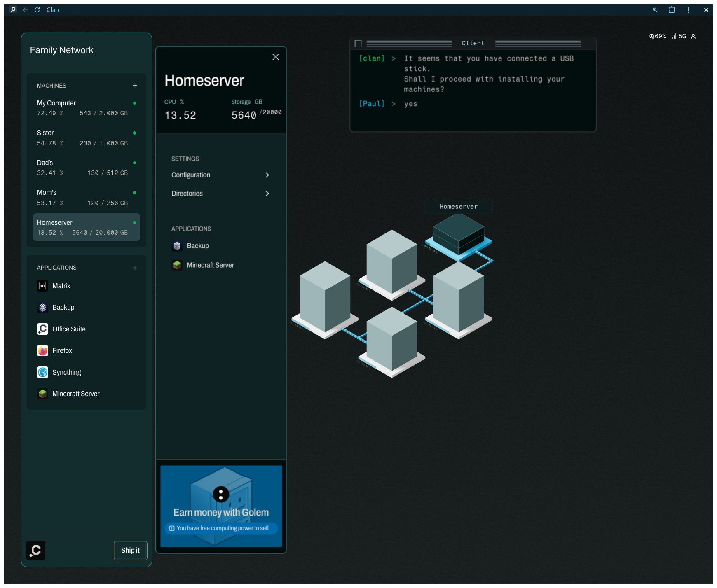Click the user profile icon near 5G

693,37
